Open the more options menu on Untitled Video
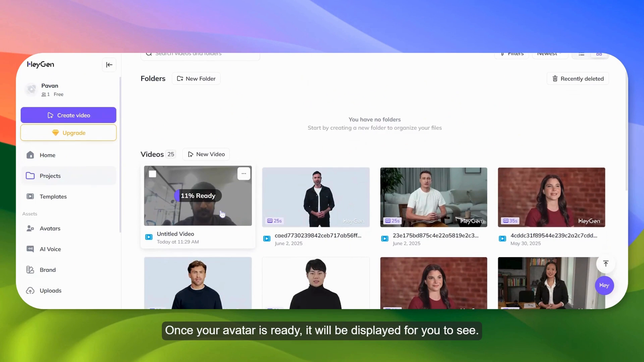 (x=244, y=173)
